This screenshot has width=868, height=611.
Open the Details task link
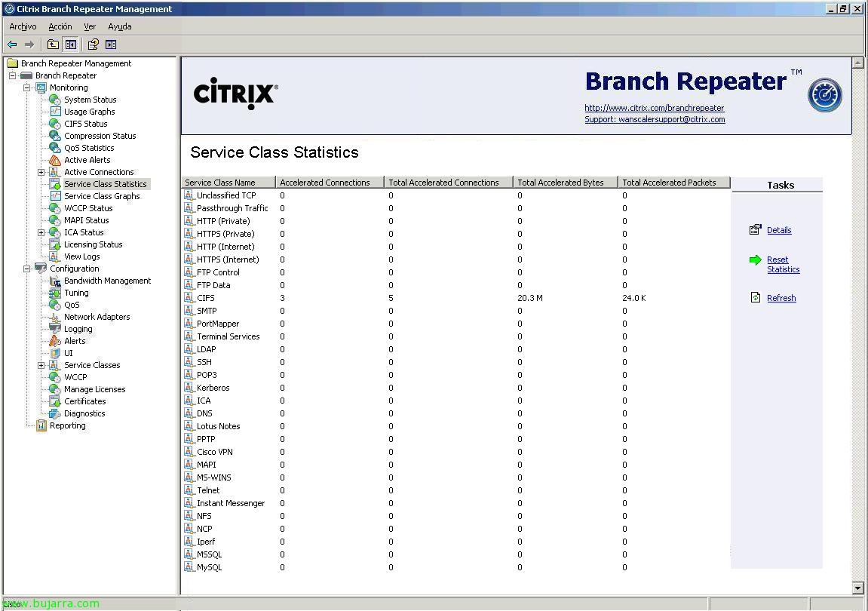click(x=779, y=230)
